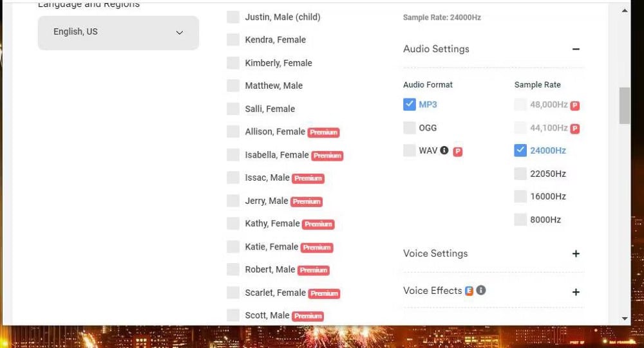Click the orange badge next to Voice Effects
This screenshot has height=348, width=644.
pyautogui.click(x=469, y=291)
